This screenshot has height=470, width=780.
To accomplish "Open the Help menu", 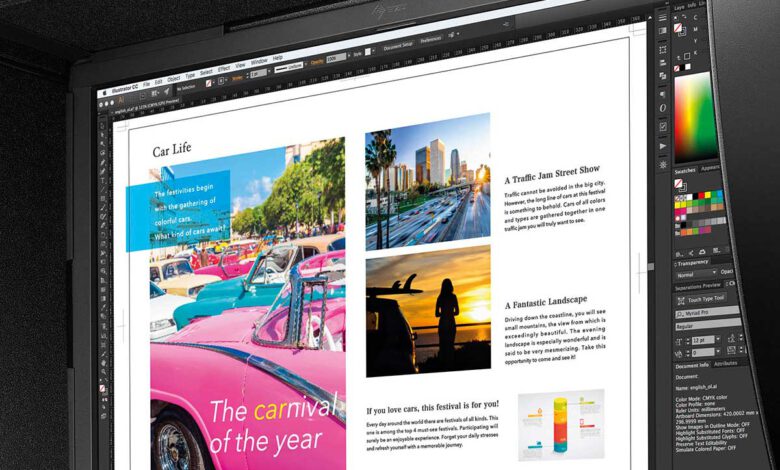I will tap(278, 58).
